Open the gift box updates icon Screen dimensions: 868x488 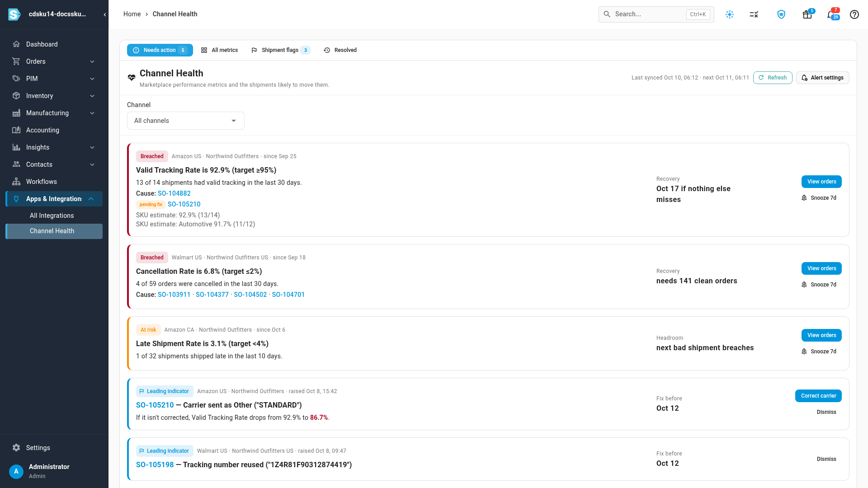807,14
